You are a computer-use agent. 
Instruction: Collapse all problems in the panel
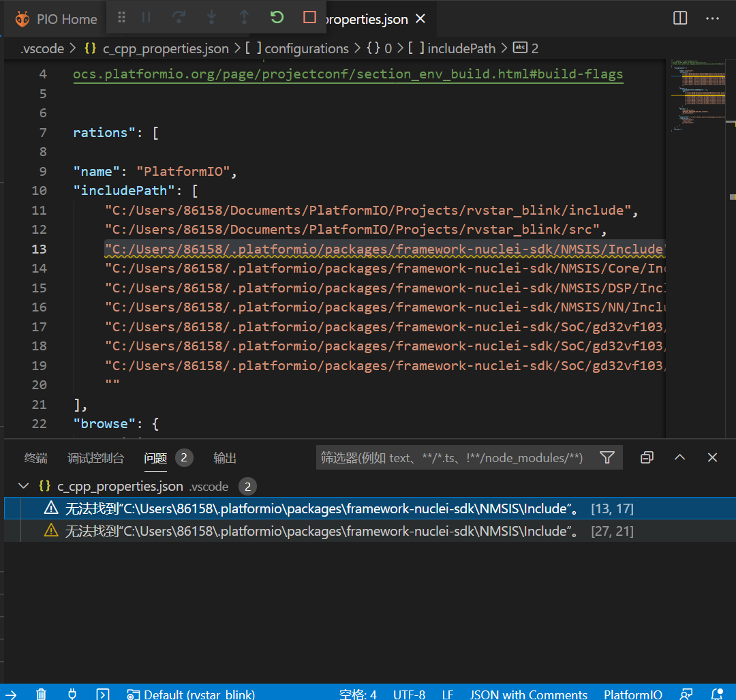(x=647, y=458)
